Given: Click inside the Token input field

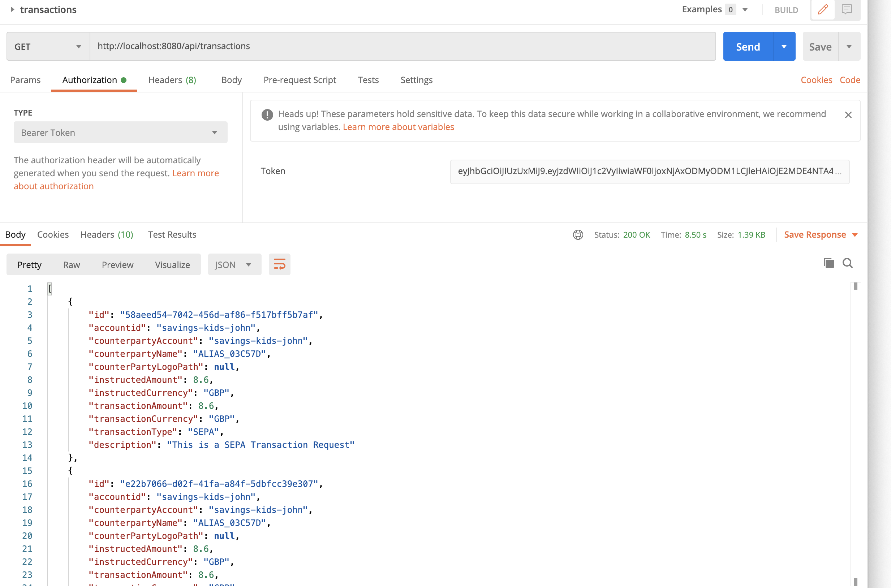Looking at the screenshot, I should pos(649,172).
